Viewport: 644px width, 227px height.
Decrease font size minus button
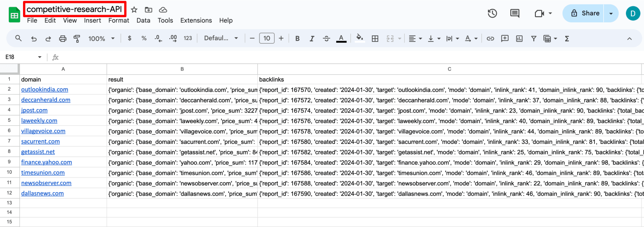252,39
